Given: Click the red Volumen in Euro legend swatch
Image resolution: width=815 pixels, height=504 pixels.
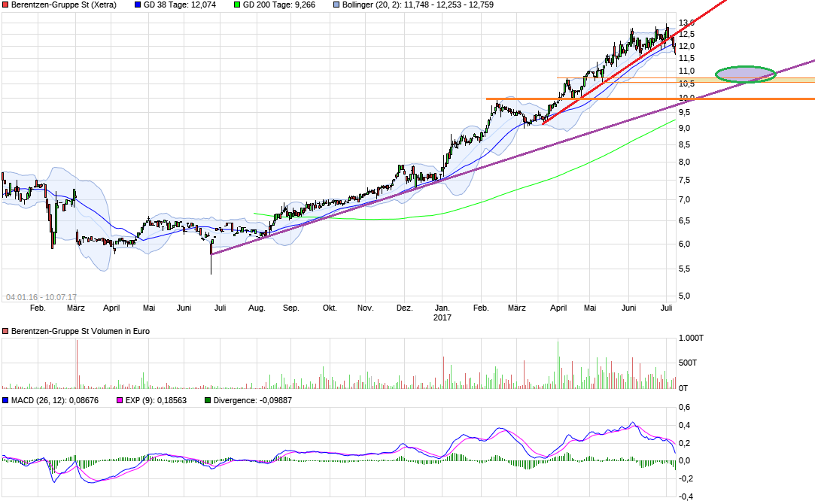Looking at the screenshot, I should tap(5, 332).
